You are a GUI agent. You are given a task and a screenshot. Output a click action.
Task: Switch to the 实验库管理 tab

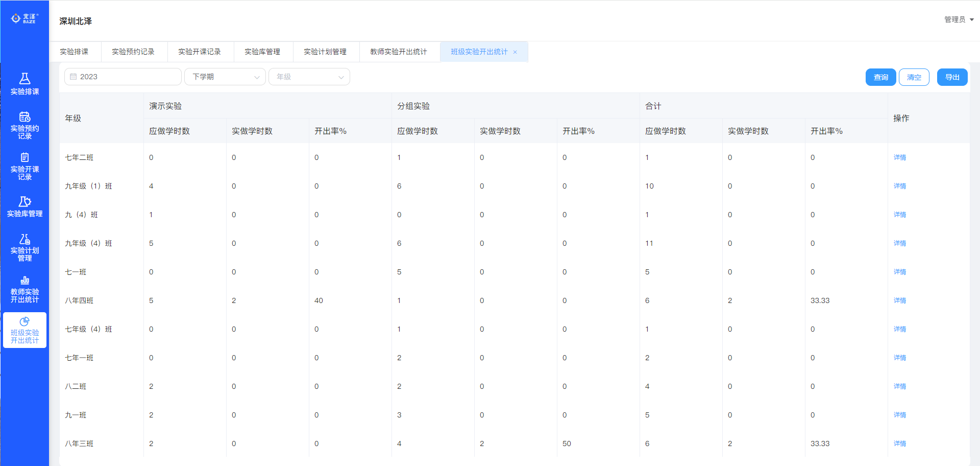coord(262,52)
